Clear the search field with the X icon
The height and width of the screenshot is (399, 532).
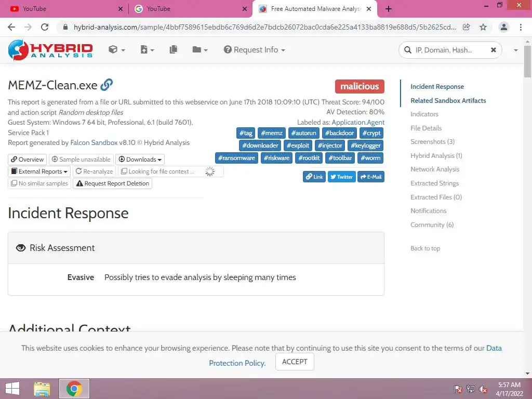(494, 50)
